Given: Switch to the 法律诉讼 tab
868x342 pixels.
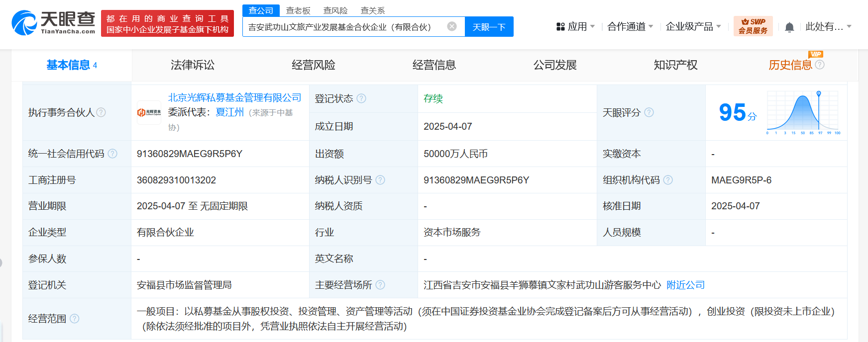Looking at the screenshot, I should click(193, 65).
